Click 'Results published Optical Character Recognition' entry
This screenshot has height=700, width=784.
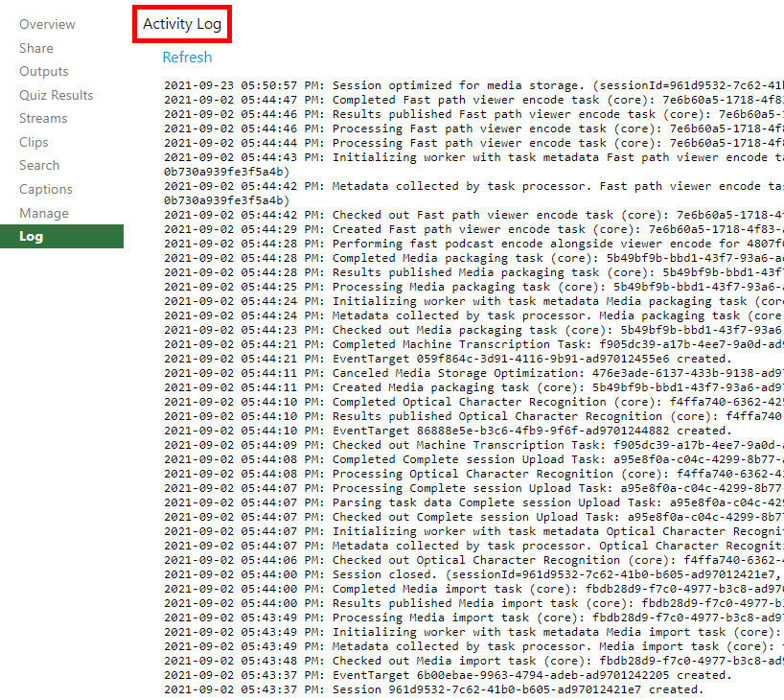[x=473, y=417]
